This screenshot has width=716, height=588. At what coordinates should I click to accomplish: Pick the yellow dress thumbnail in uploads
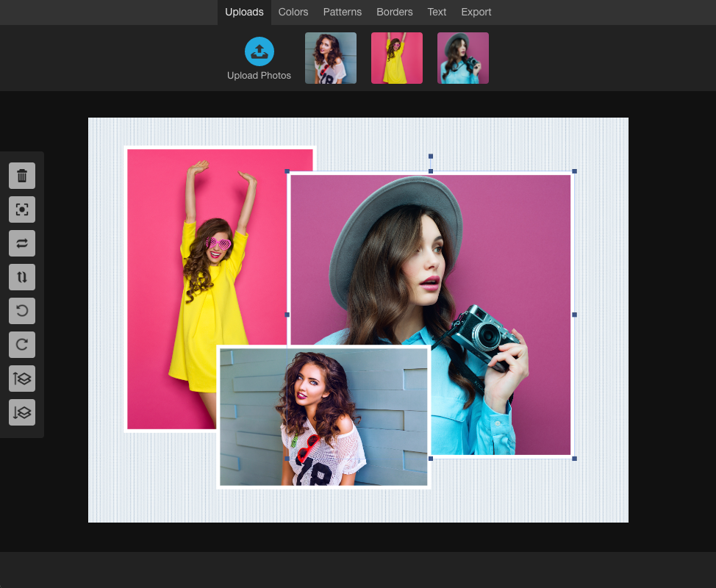pos(397,58)
